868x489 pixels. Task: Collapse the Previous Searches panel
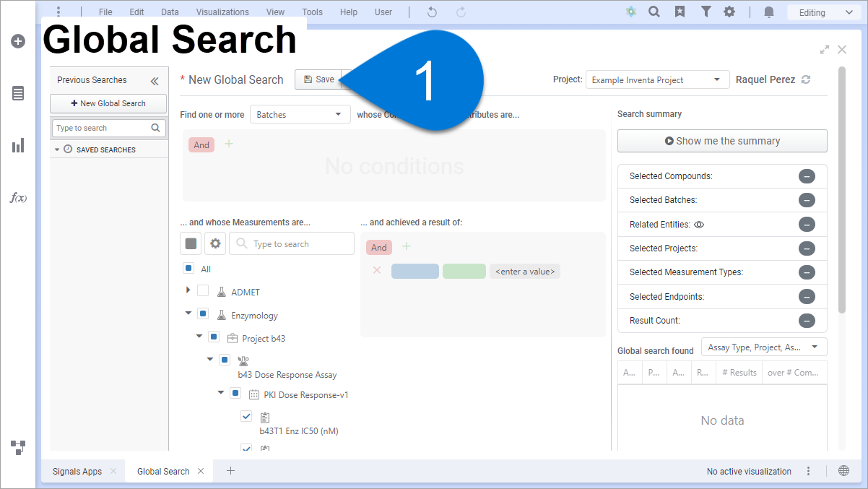[155, 81]
